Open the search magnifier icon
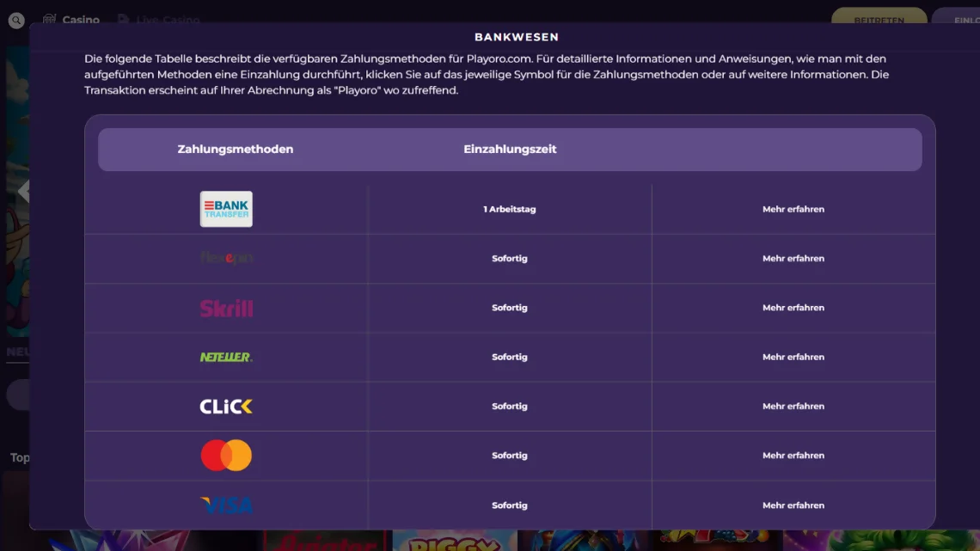980x551 pixels. 16,21
